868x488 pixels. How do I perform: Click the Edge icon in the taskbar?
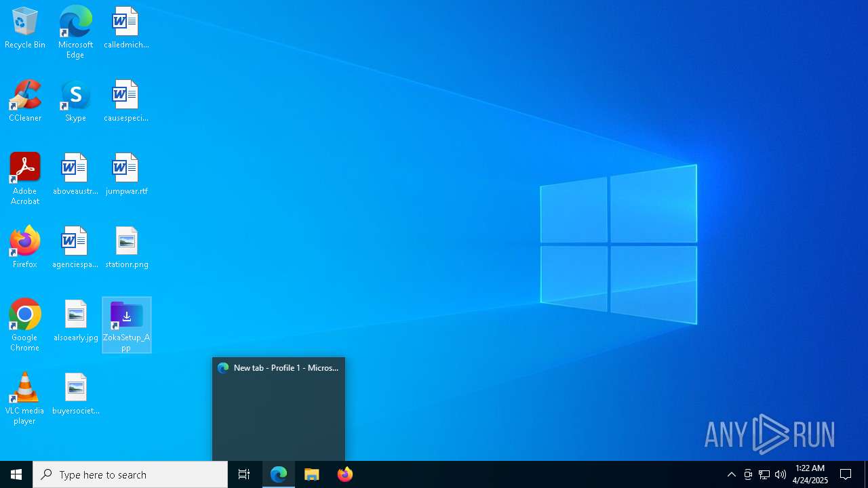(x=279, y=474)
